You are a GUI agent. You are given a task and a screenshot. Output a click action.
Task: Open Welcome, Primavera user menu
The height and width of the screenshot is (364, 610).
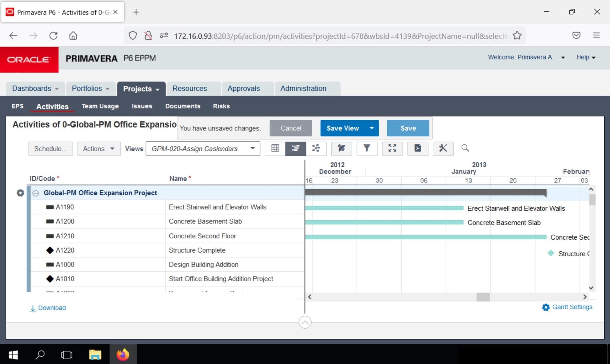coord(526,57)
